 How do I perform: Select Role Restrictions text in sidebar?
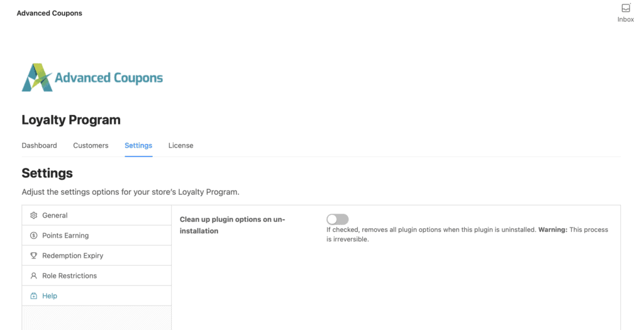69,276
